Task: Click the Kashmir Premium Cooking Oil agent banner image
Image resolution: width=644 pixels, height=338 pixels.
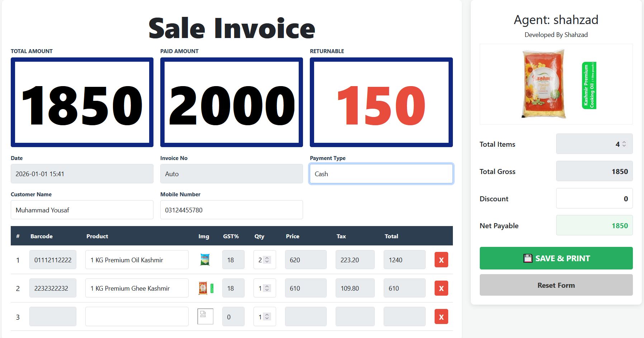Action: [x=556, y=84]
